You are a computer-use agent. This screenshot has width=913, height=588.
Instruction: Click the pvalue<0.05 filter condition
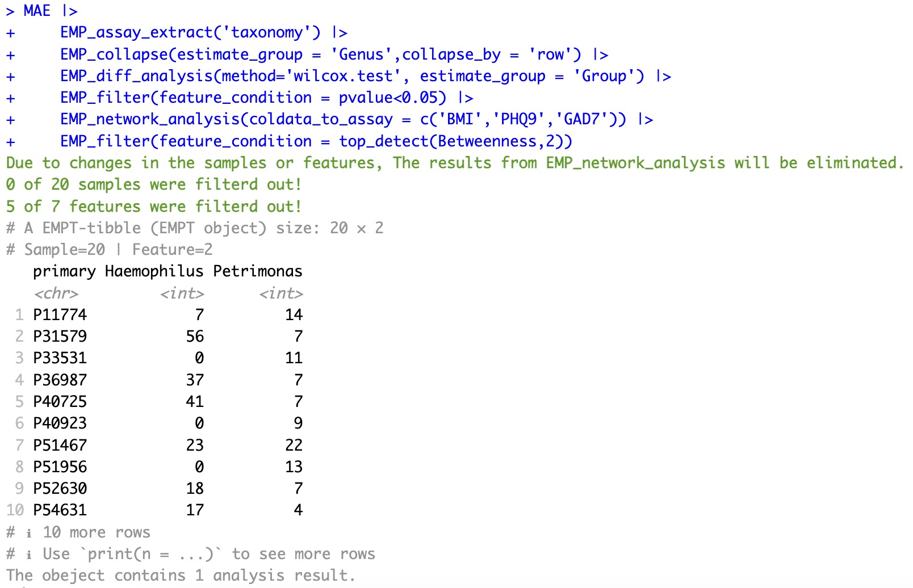tap(392, 98)
